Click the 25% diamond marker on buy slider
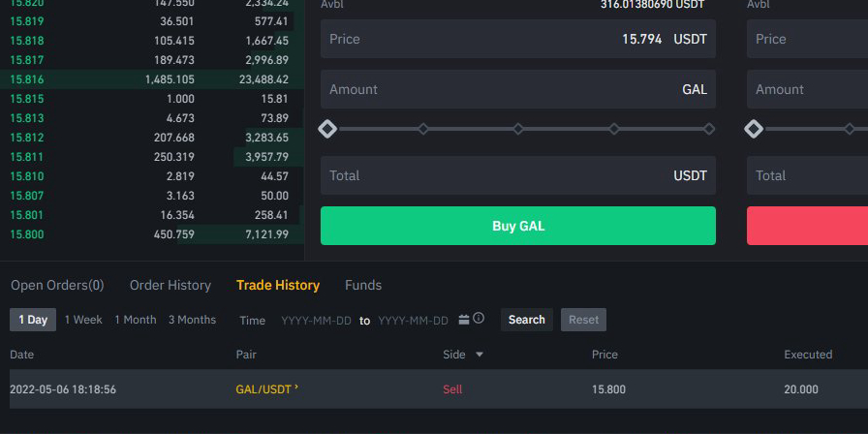 (423, 129)
